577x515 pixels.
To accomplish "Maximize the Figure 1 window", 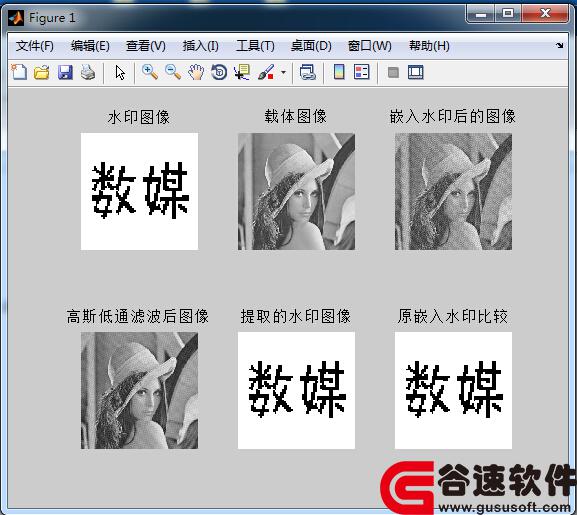I will point(508,14).
